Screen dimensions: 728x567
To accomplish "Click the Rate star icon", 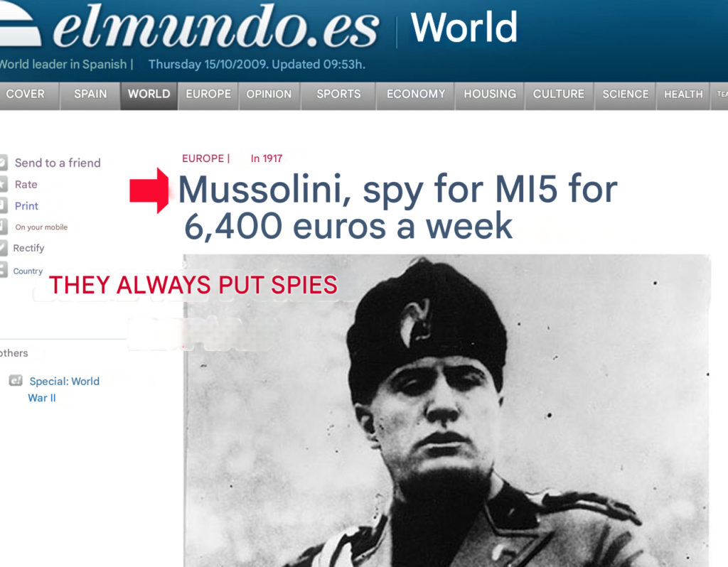I will [x=4, y=184].
